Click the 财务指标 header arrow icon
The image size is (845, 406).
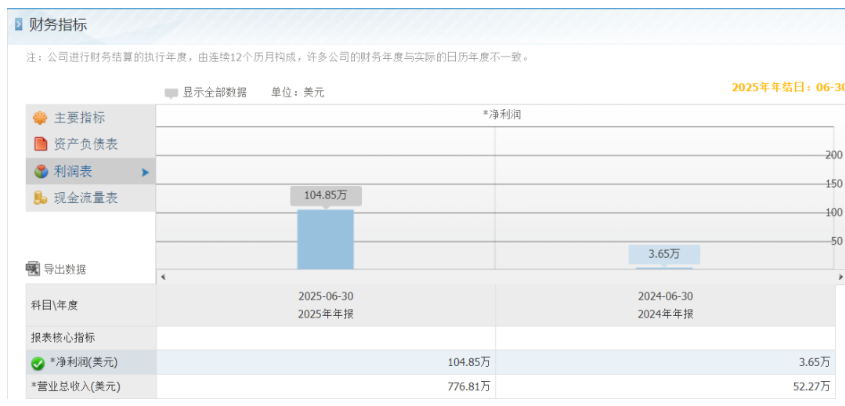[18, 24]
